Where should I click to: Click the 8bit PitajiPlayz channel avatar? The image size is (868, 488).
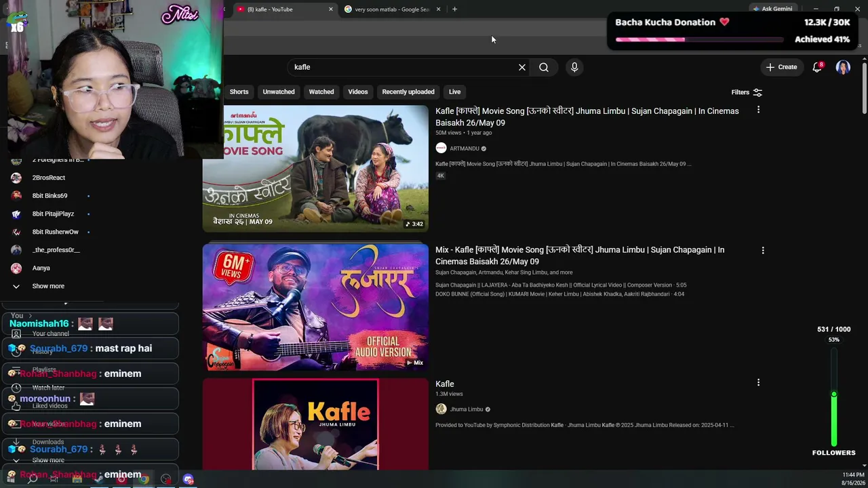[x=16, y=214]
